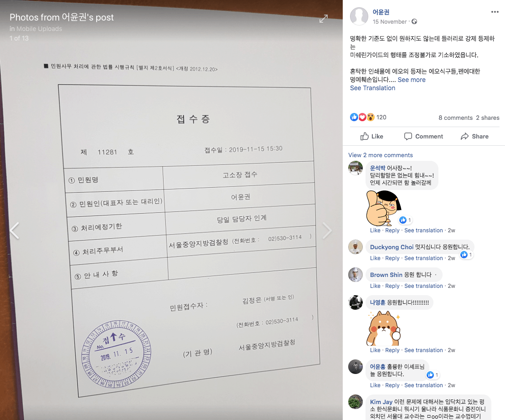Like the post with the Like button

[x=371, y=137]
